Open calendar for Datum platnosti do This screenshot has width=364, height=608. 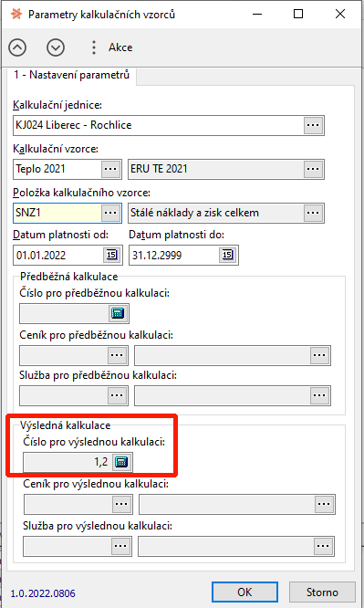227,255
